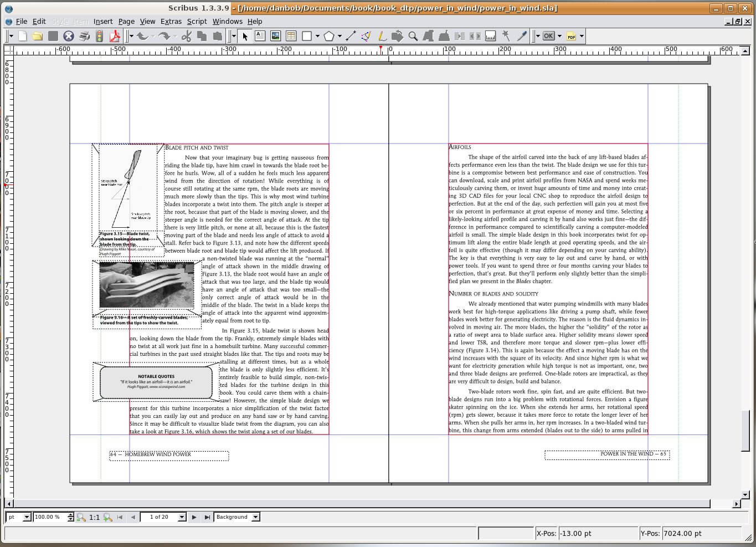
Task: Click the Print icon
Action: [x=84, y=36]
